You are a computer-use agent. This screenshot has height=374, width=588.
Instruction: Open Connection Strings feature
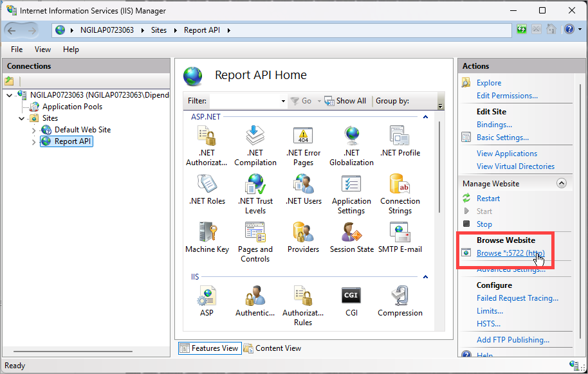click(400, 193)
